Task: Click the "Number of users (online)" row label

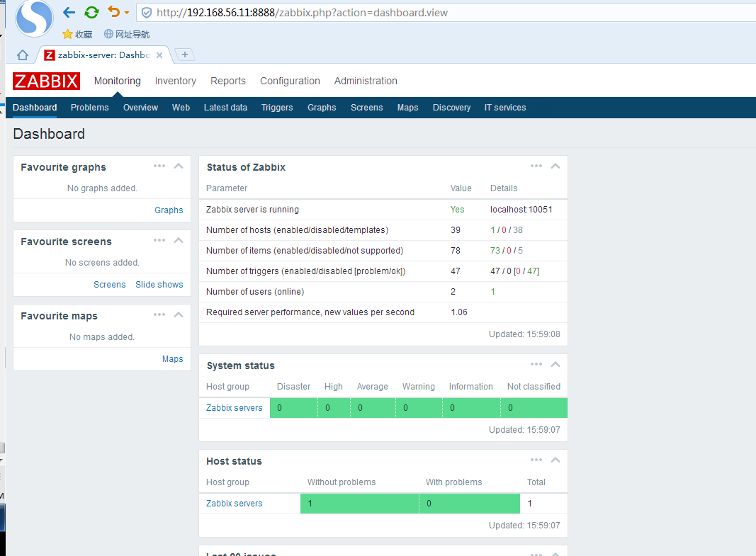Action: [255, 292]
